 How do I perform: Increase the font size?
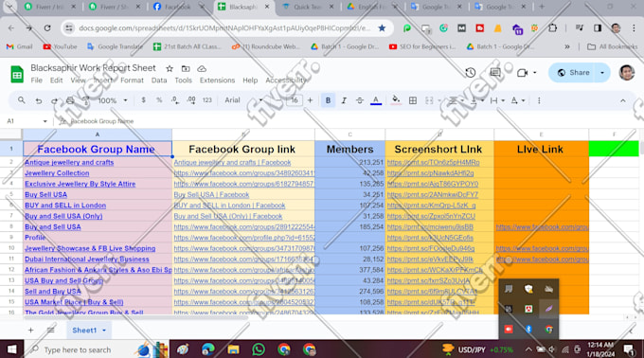coord(310,100)
